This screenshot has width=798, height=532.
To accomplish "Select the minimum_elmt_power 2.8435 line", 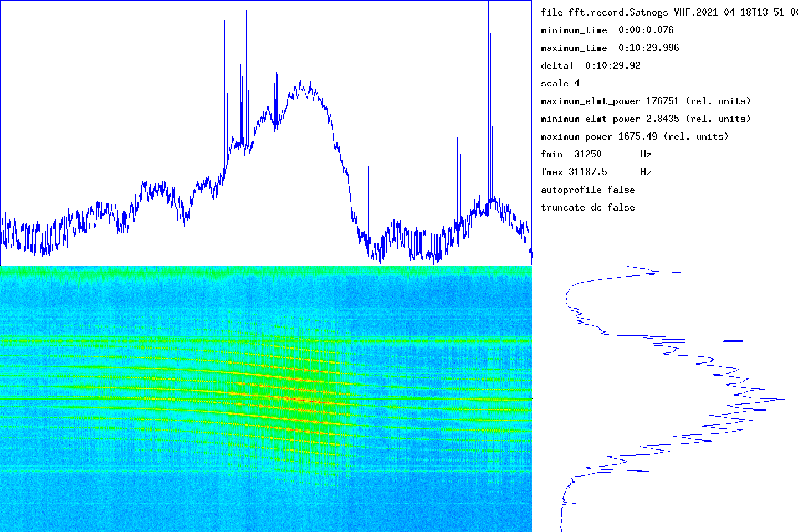I will pyautogui.click(x=646, y=119).
